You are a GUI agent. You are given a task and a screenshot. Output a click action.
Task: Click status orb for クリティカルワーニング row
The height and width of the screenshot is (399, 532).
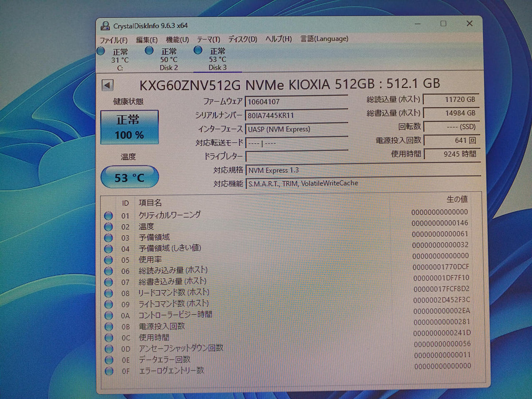point(109,216)
